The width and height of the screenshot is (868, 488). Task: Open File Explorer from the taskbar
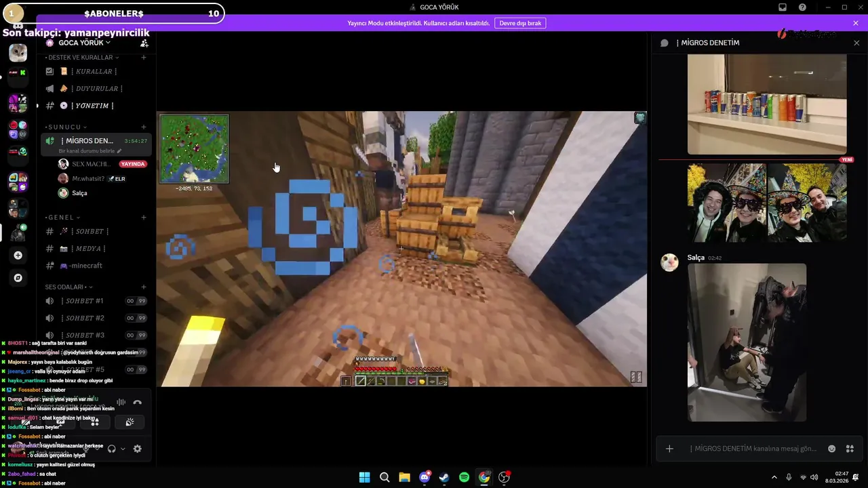[404, 477]
